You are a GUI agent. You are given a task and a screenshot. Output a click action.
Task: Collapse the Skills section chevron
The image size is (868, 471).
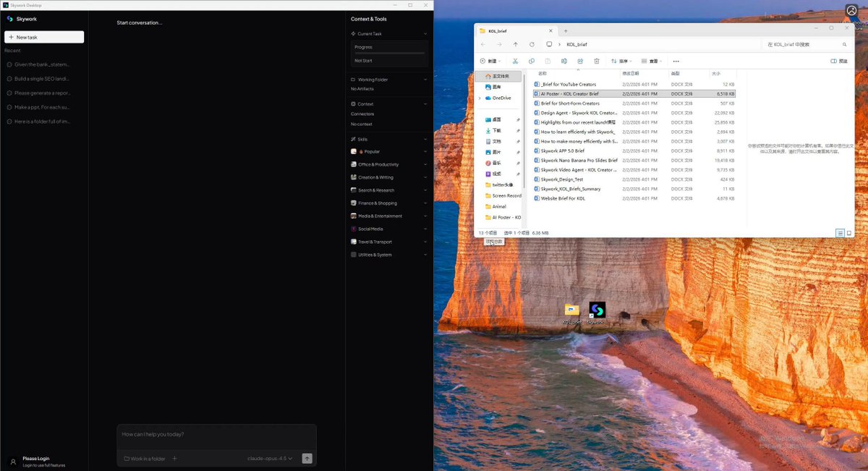tap(425, 139)
